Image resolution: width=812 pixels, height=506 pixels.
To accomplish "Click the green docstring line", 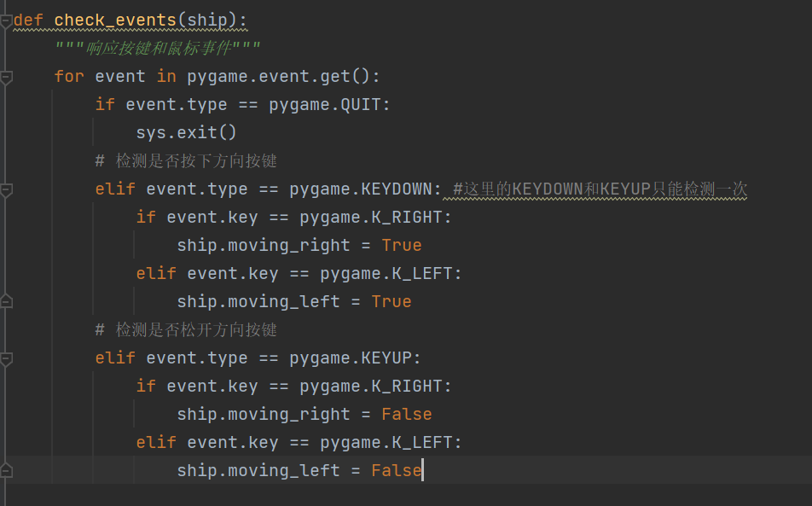I will click(x=157, y=48).
